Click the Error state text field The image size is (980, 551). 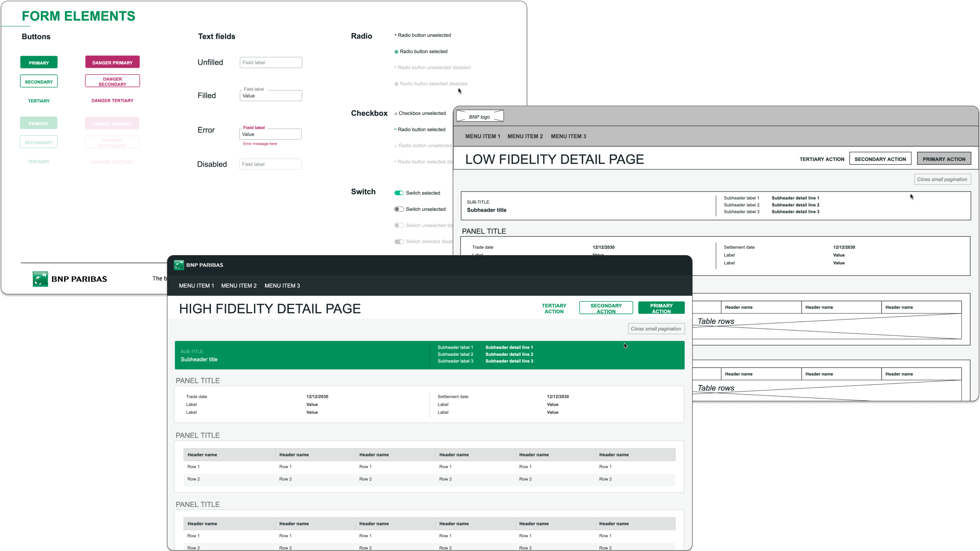270,134
